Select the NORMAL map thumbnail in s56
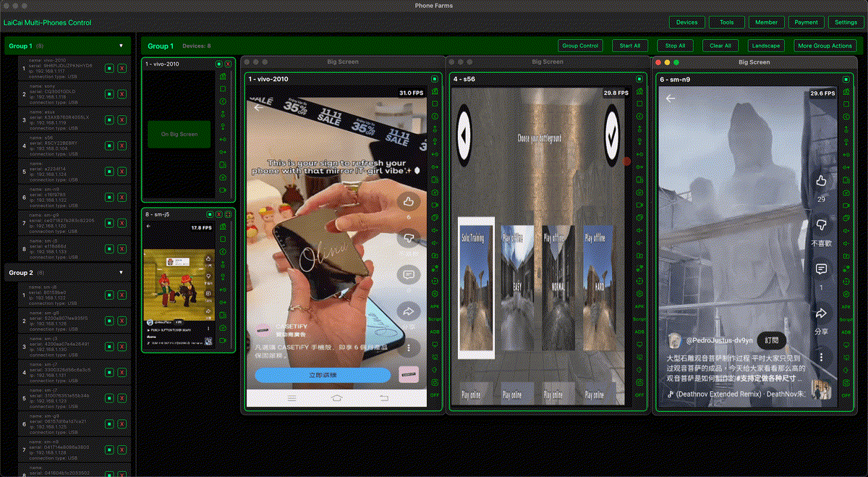868x477 pixels. [558, 287]
